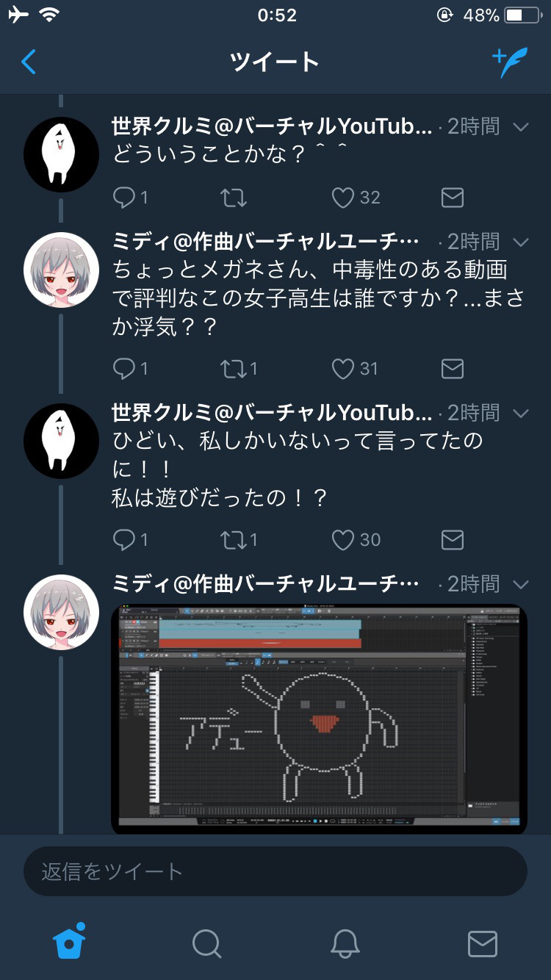The image size is (551, 980).
Task: Open the piano roll screenshot image
Action: pyautogui.click(x=319, y=719)
